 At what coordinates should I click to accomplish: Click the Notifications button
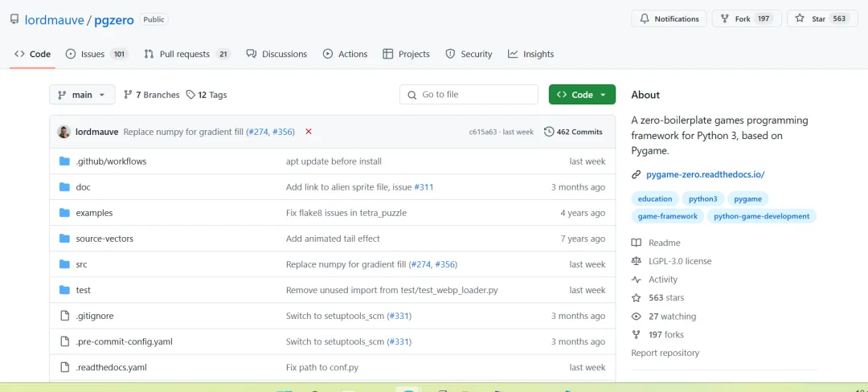pyautogui.click(x=669, y=18)
